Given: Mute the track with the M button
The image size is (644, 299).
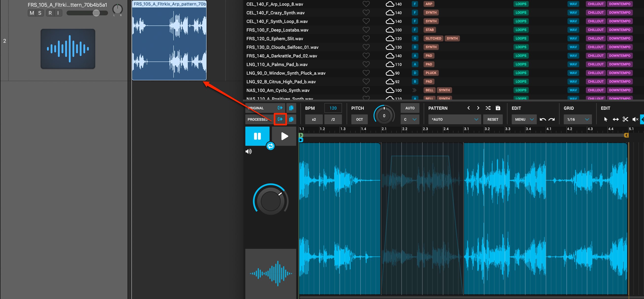Looking at the screenshot, I should 32,13.
